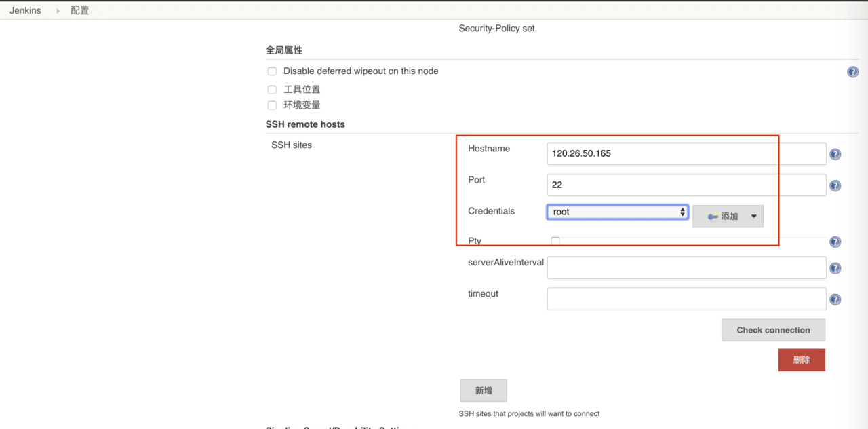Click the 新增 SSH site button

pyautogui.click(x=484, y=390)
